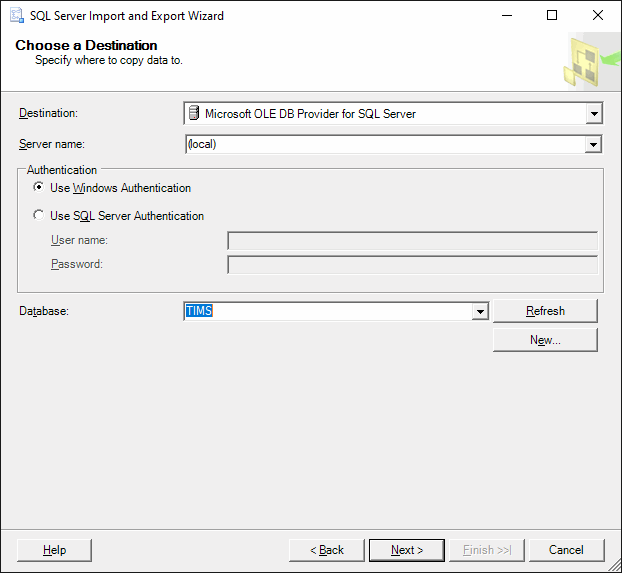Create a new database with New...

click(x=545, y=340)
